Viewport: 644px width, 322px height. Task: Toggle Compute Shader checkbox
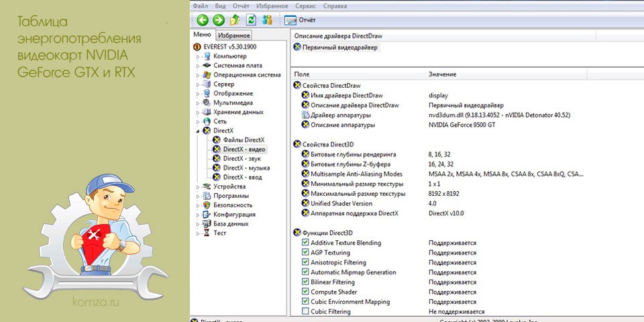click(305, 292)
